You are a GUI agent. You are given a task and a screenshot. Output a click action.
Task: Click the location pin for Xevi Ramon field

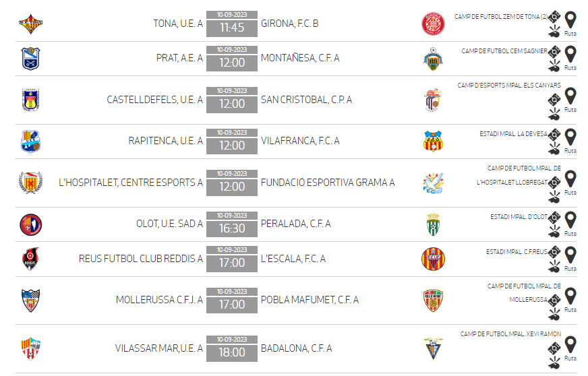pos(570,344)
